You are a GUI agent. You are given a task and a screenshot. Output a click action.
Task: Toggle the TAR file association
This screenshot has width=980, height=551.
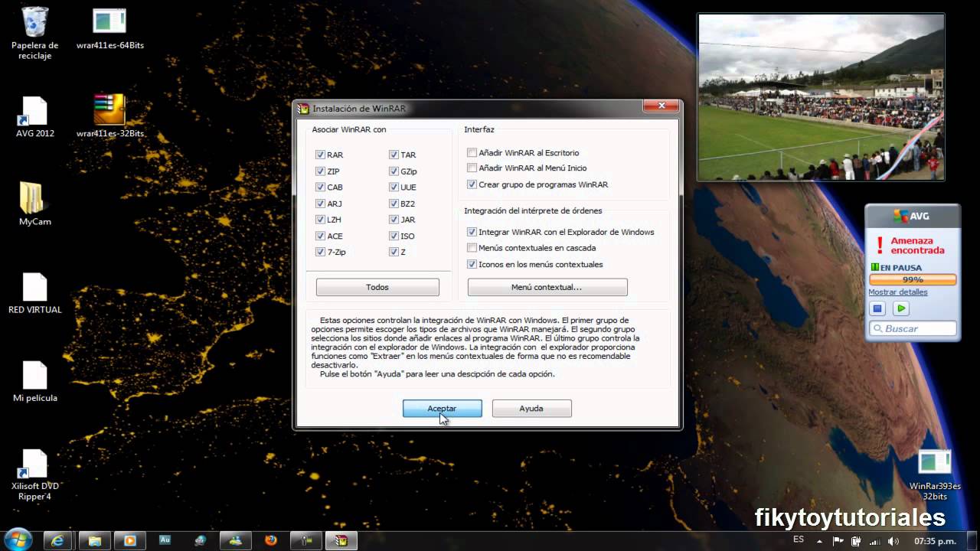[394, 155]
